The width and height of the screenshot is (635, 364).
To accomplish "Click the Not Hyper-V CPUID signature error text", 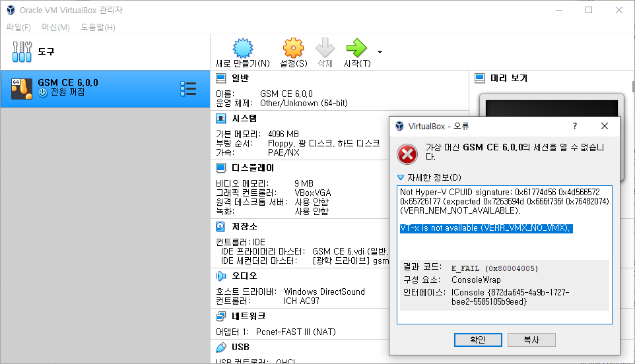I will (504, 201).
